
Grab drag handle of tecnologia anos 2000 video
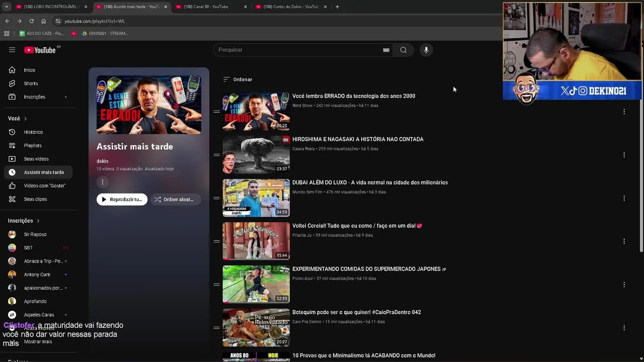click(x=216, y=112)
